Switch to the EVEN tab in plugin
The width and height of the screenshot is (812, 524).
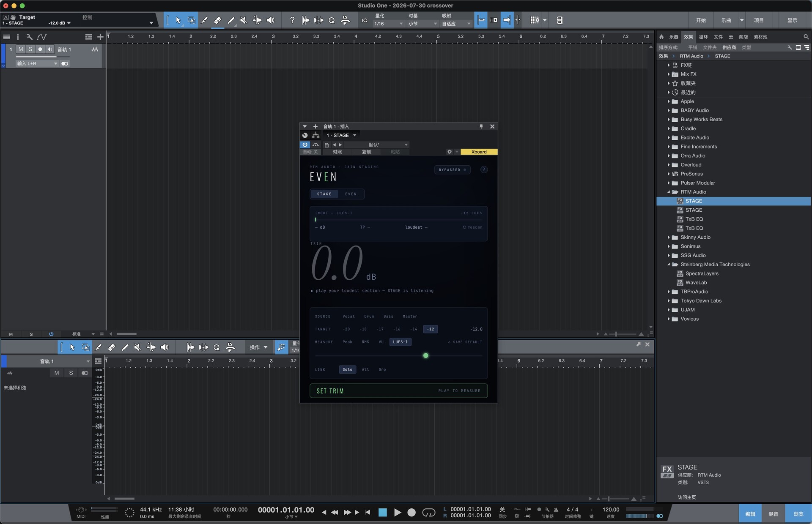pos(351,194)
